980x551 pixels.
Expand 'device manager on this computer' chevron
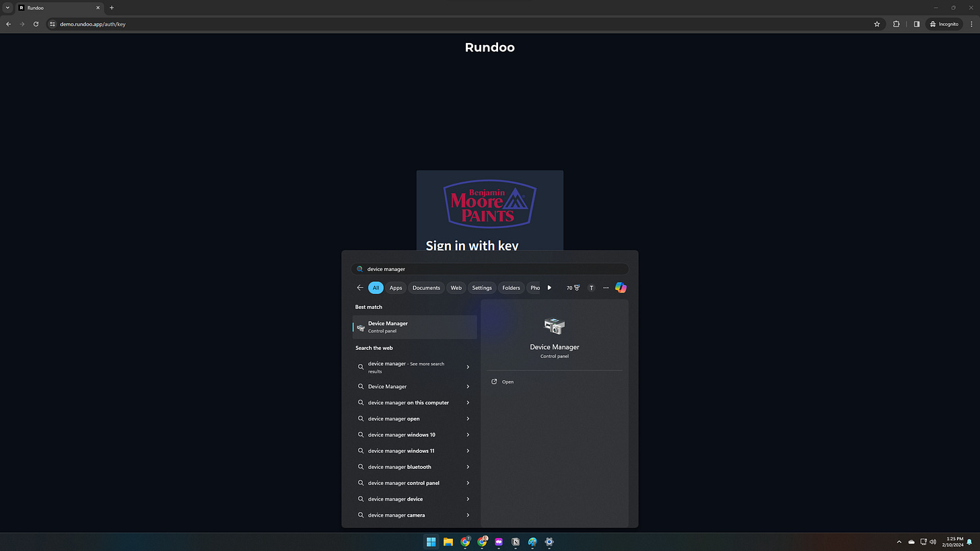(468, 403)
